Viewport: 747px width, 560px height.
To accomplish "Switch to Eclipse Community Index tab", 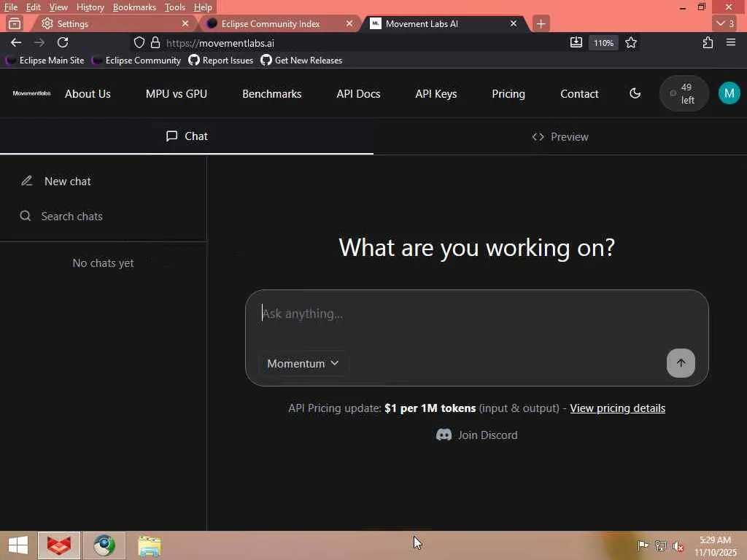I will tap(280, 23).
